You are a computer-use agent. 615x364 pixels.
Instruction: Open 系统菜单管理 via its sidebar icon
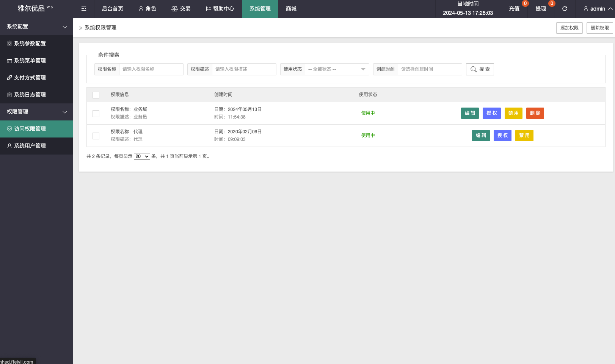(x=9, y=61)
